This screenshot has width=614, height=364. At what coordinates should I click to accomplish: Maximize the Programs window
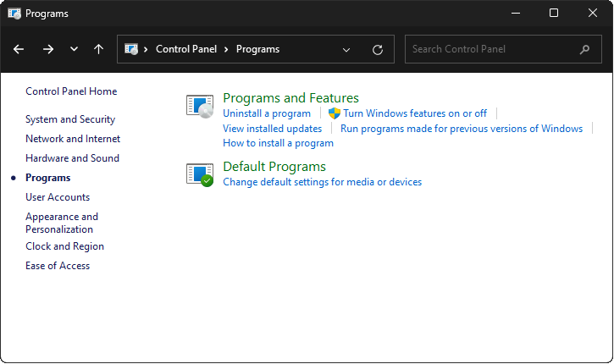pyautogui.click(x=554, y=14)
